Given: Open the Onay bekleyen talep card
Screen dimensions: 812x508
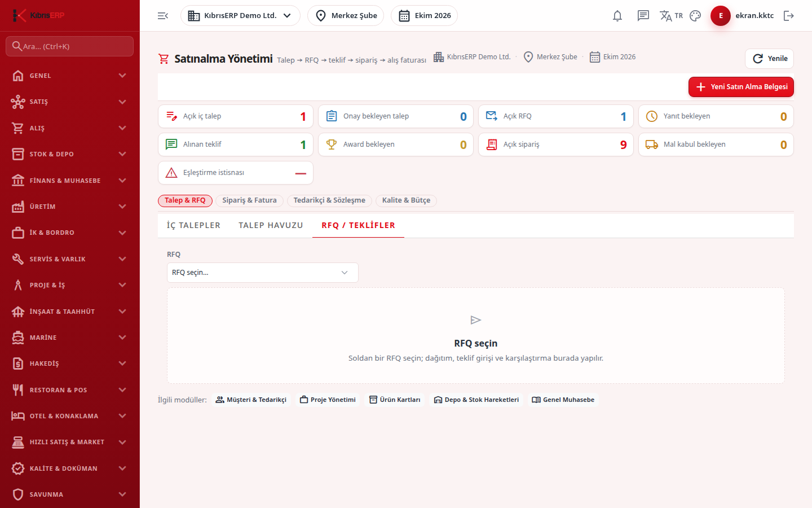Looking at the screenshot, I should point(396,116).
